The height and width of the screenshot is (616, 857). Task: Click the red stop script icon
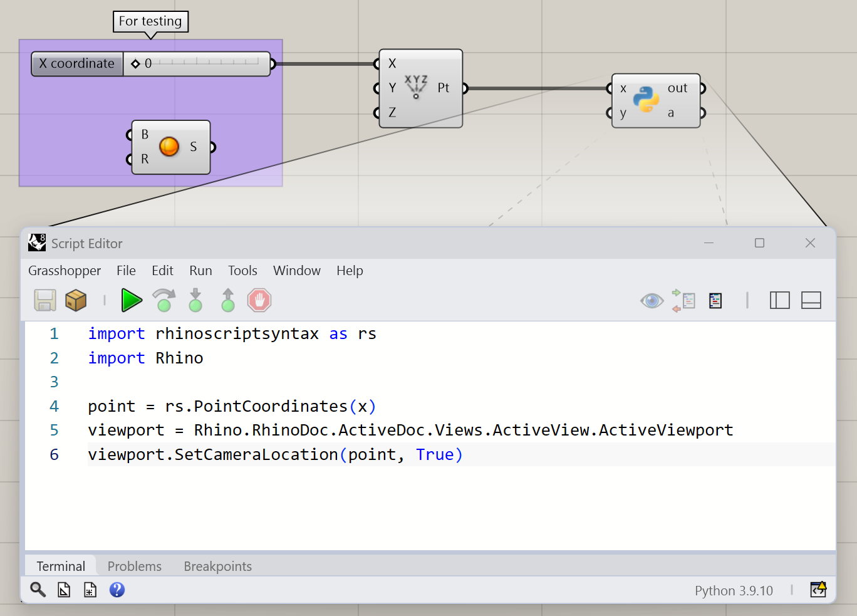coord(259,300)
